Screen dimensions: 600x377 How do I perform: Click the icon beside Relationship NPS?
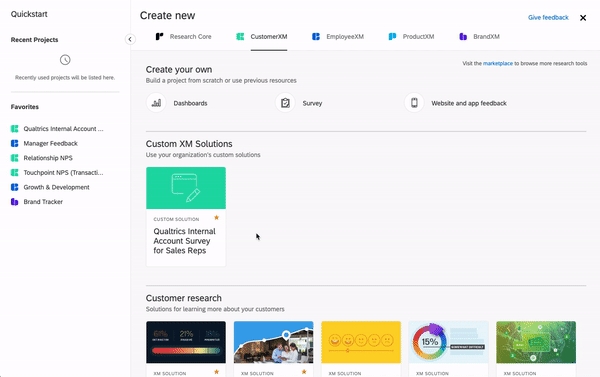coord(15,158)
